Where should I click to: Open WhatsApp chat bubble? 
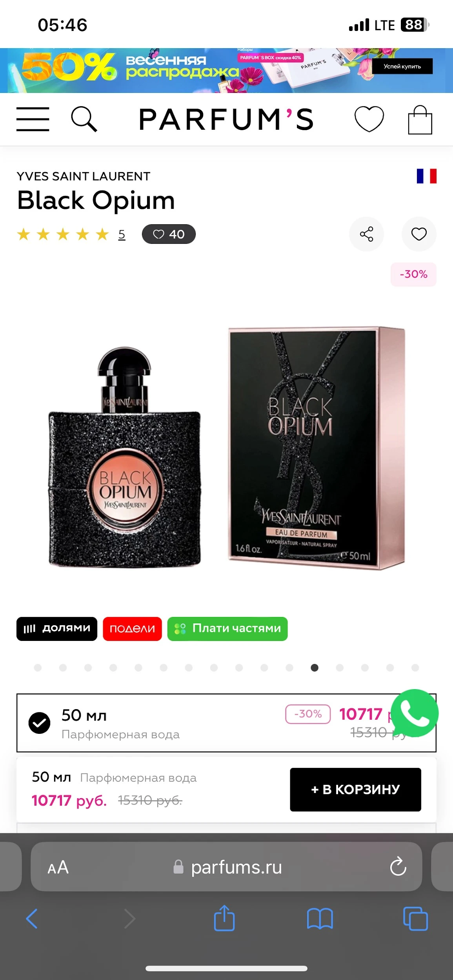pos(415,713)
